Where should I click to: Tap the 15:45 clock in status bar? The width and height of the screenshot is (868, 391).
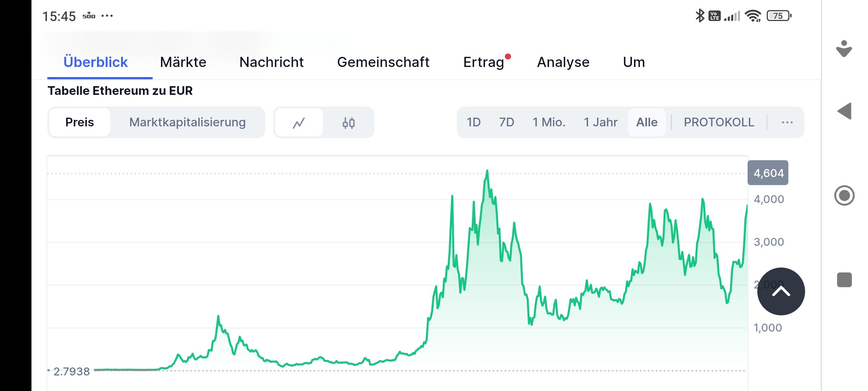point(59,16)
